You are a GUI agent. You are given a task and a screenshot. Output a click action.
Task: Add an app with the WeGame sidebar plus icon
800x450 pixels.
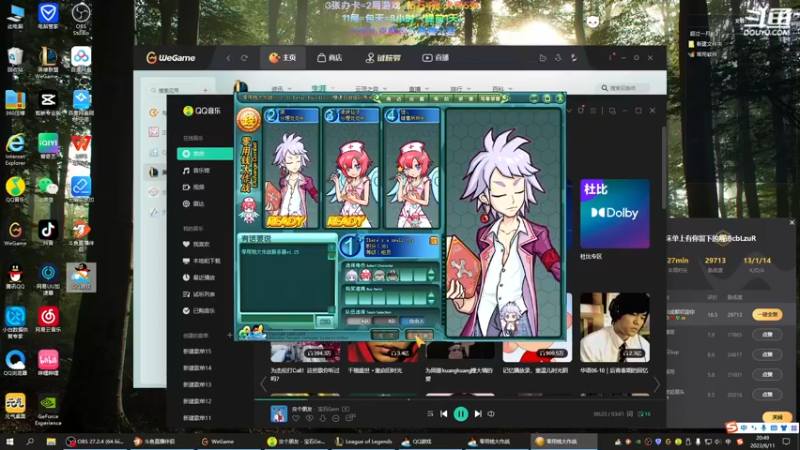(205, 90)
